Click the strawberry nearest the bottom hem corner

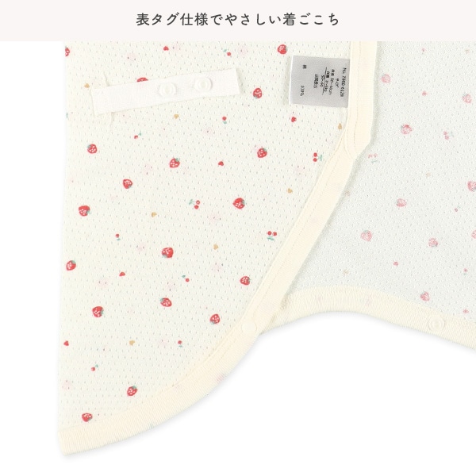(x=86, y=417)
